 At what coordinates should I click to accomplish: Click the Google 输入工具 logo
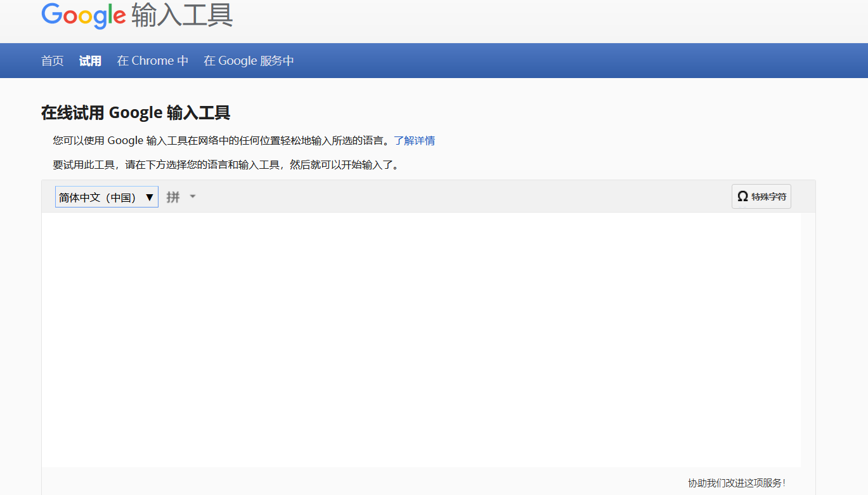(x=137, y=15)
